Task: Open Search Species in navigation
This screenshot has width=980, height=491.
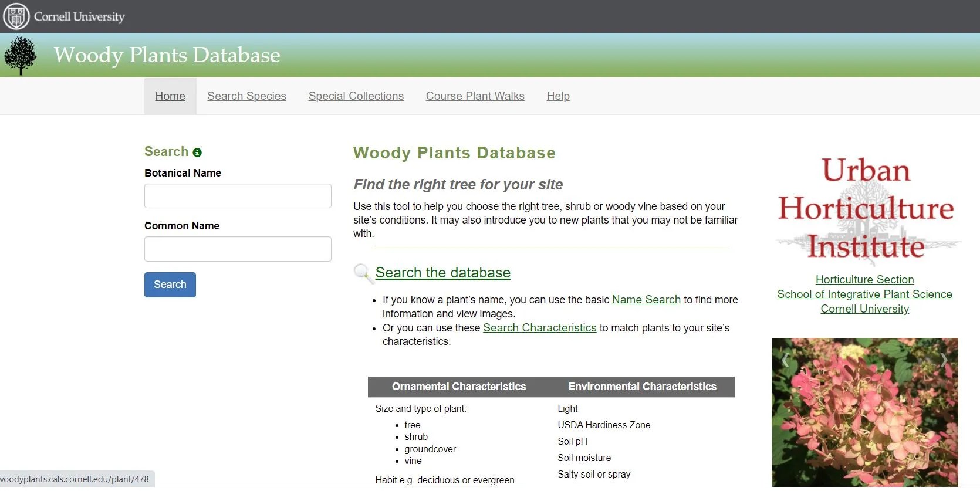Action: (246, 96)
